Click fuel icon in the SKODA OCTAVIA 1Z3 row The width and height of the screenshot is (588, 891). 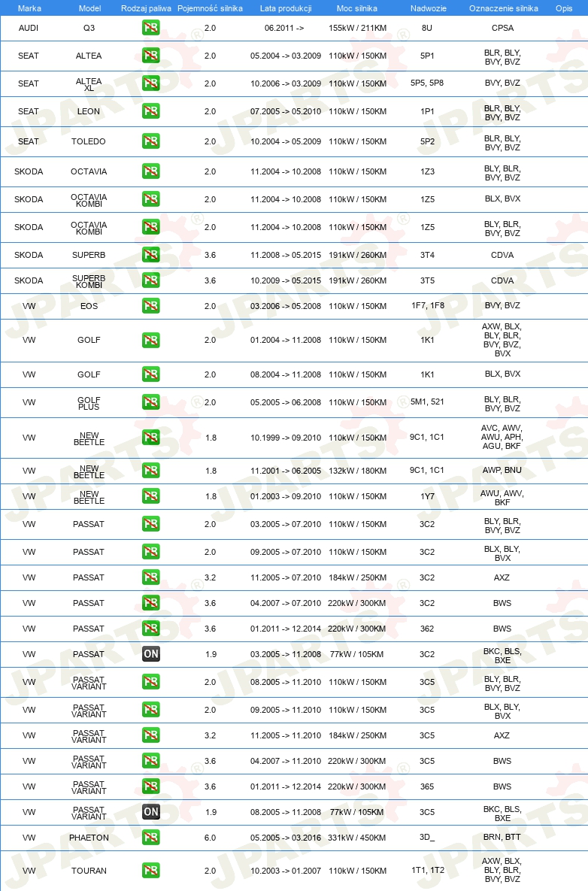coord(150,171)
